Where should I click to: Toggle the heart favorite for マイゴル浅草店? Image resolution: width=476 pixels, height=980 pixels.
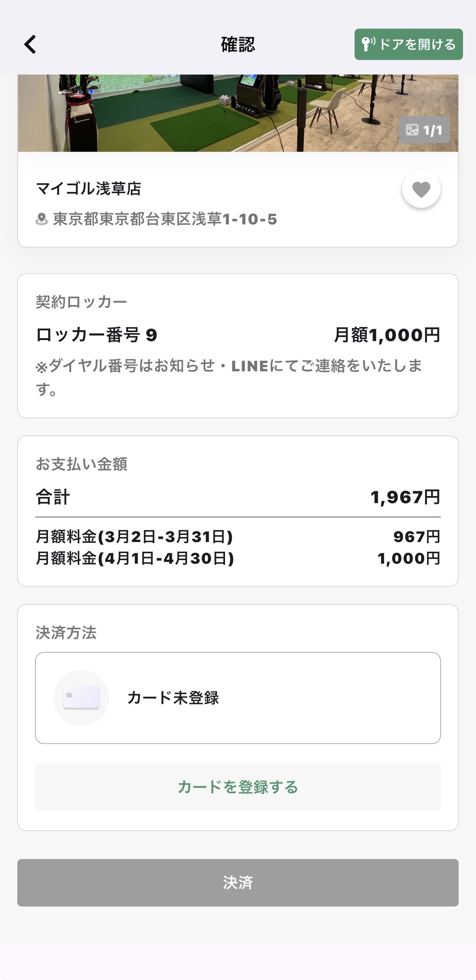pos(421,189)
